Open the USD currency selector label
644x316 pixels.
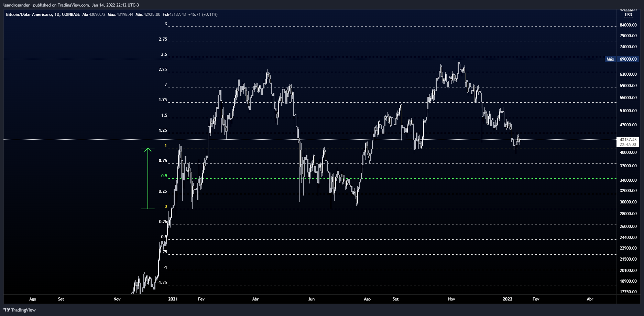628,15
